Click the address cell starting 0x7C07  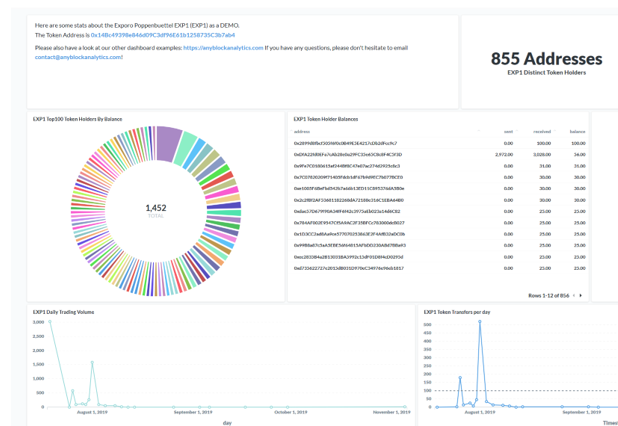pos(348,177)
